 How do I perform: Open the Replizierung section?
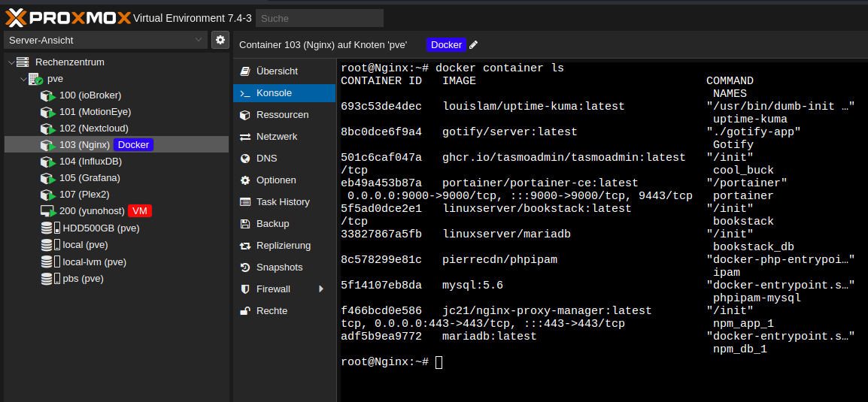click(x=284, y=246)
